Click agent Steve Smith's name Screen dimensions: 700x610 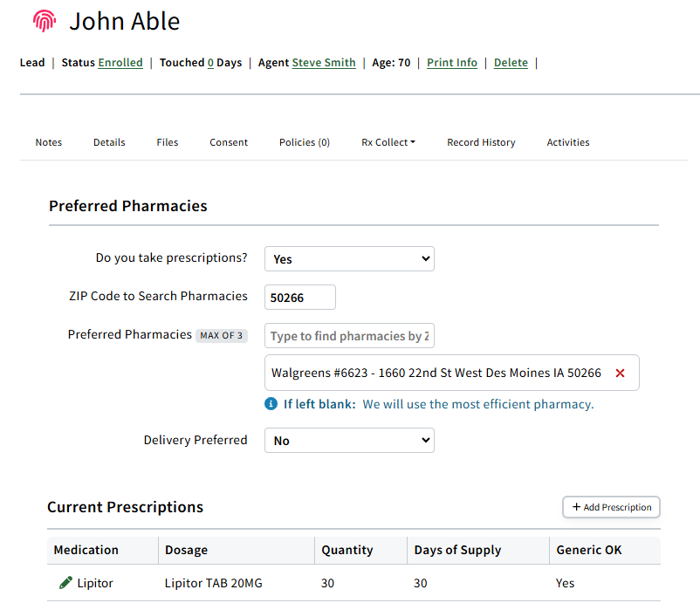point(323,62)
